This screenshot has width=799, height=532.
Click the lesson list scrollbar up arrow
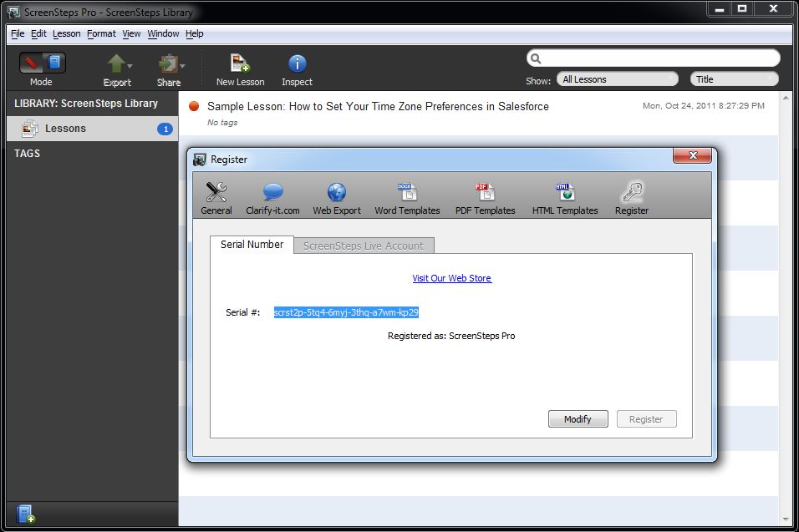(786, 98)
